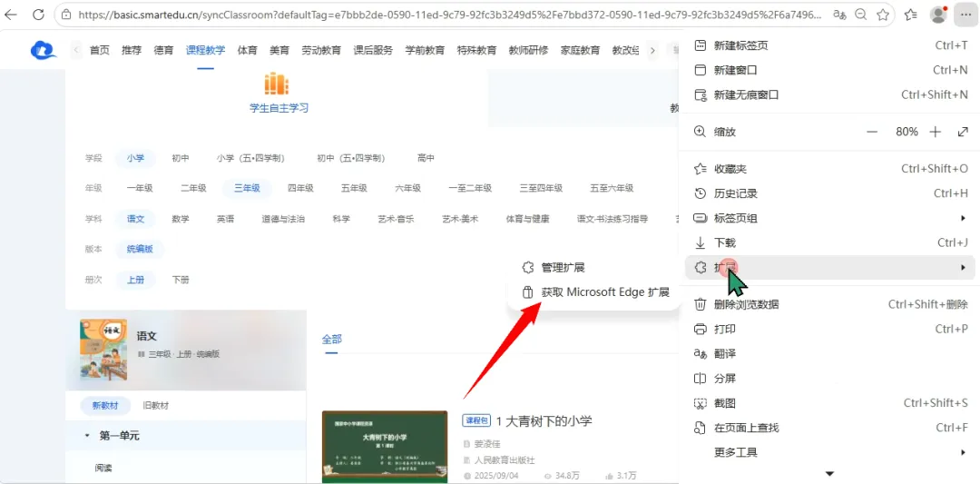Expand the 更多工具 submenu
Viewport: 980px width, 484px height.
pos(831,452)
